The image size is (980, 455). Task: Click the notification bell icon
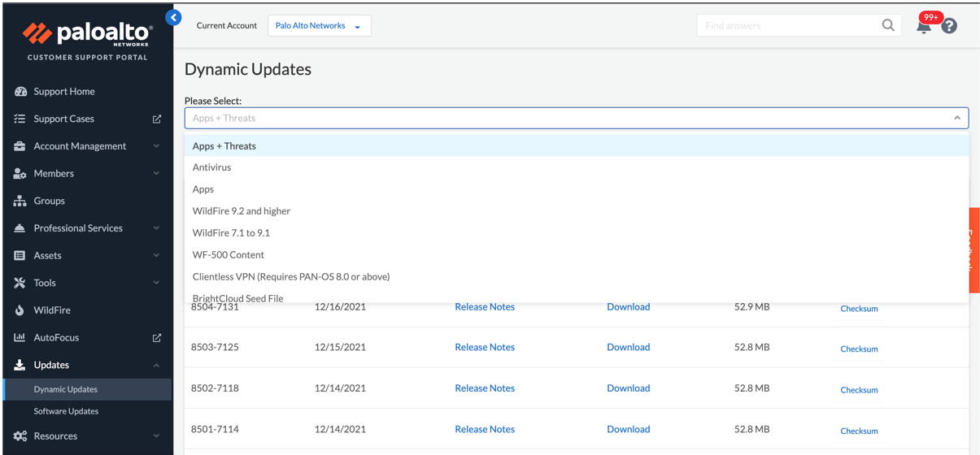tap(924, 27)
